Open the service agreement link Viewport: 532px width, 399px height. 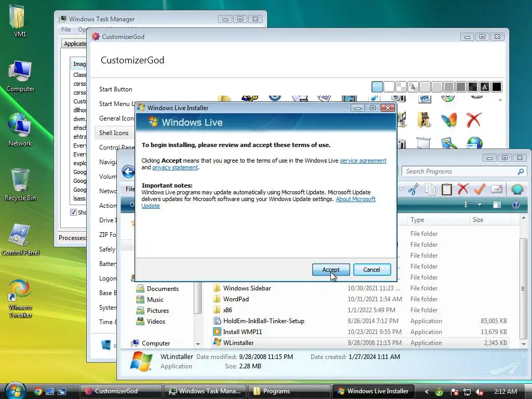tap(363, 161)
